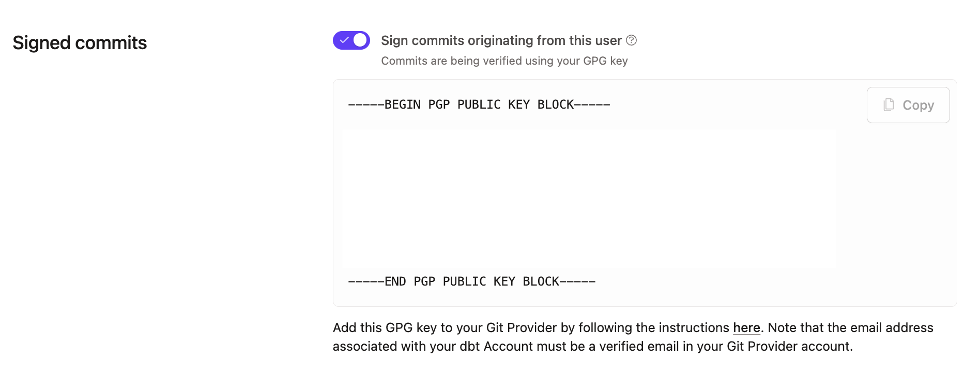Click the white knob of the signing switch

[x=360, y=40]
